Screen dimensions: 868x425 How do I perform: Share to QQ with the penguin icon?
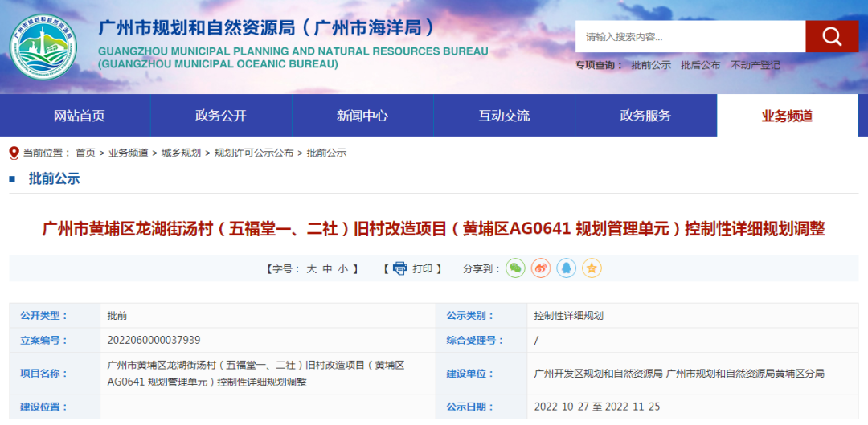[567, 268]
